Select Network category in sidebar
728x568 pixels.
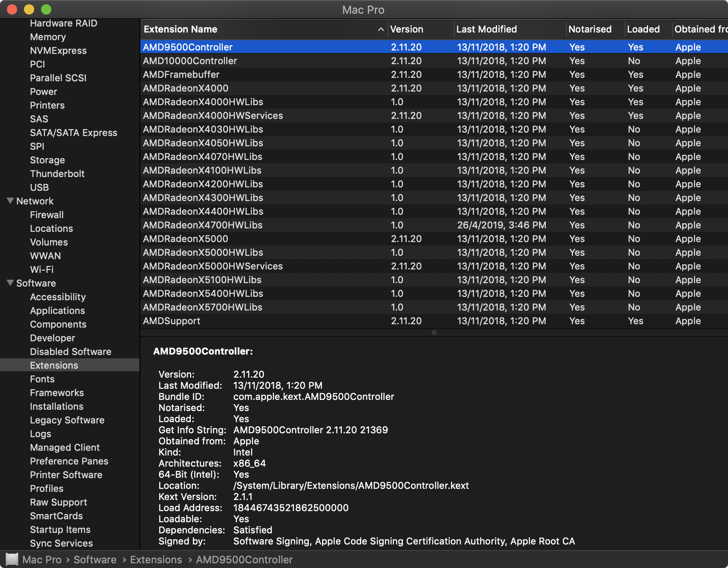35,201
